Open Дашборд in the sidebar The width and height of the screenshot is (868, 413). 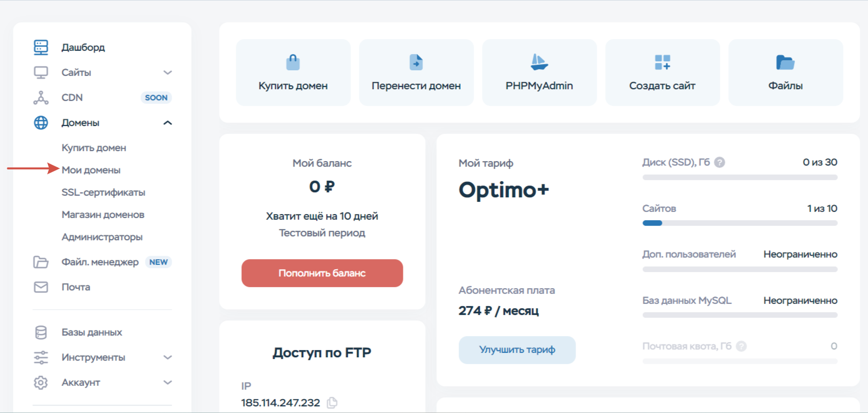click(x=83, y=47)
